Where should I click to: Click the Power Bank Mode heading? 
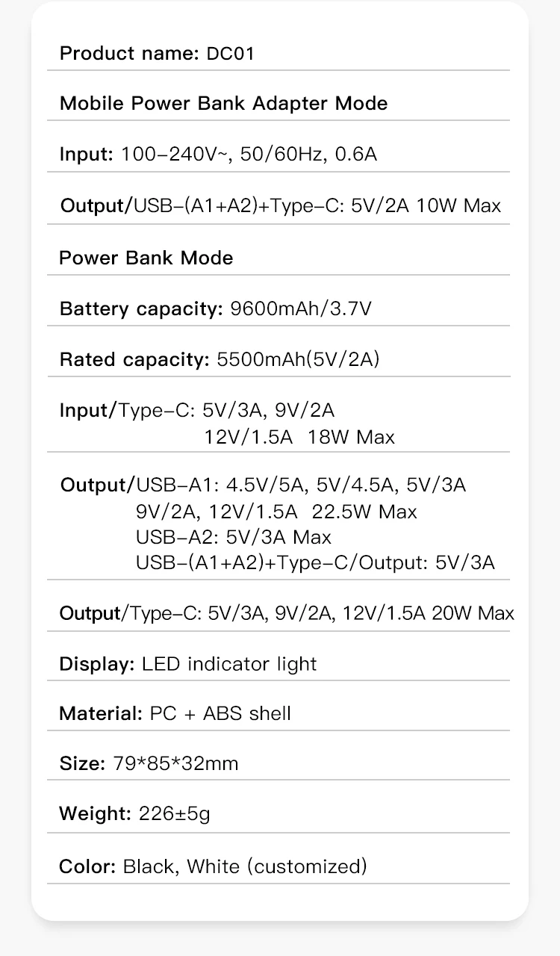pos(146,258)
